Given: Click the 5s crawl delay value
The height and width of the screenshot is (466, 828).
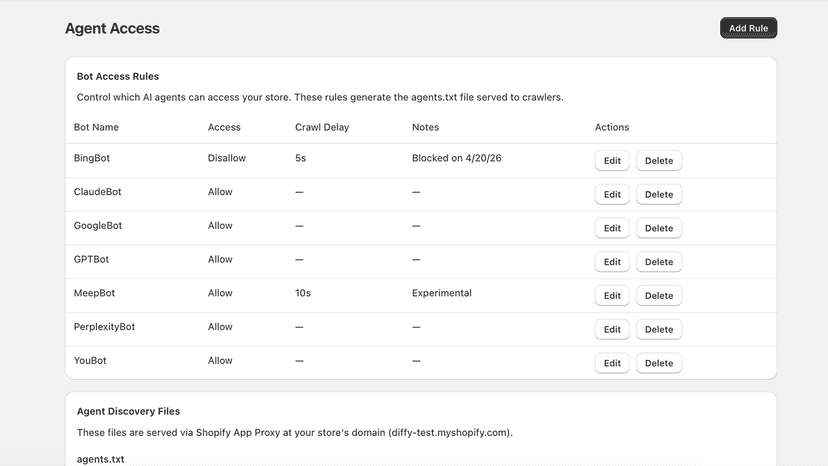Looking at the screenshot, I should pyautogui.click(x=300, y=158).
